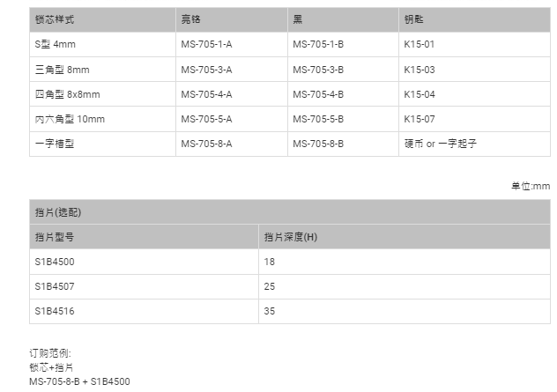Click the 内六角型 10mm row label
This screenshot has height=392, width=557.
pyautogui.click(x=70, y=119)
